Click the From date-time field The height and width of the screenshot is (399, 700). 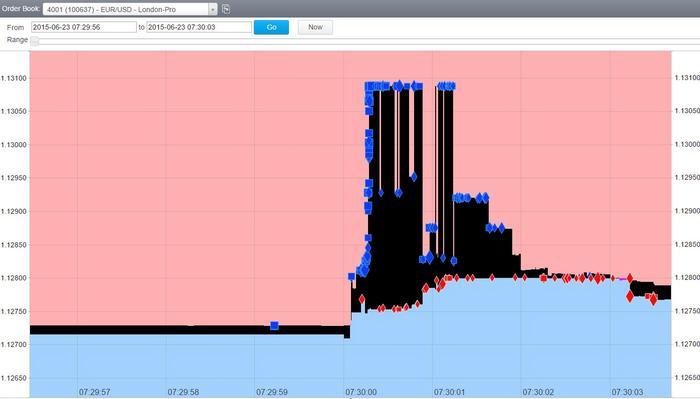pyautogui.click(x=84, y=27)
